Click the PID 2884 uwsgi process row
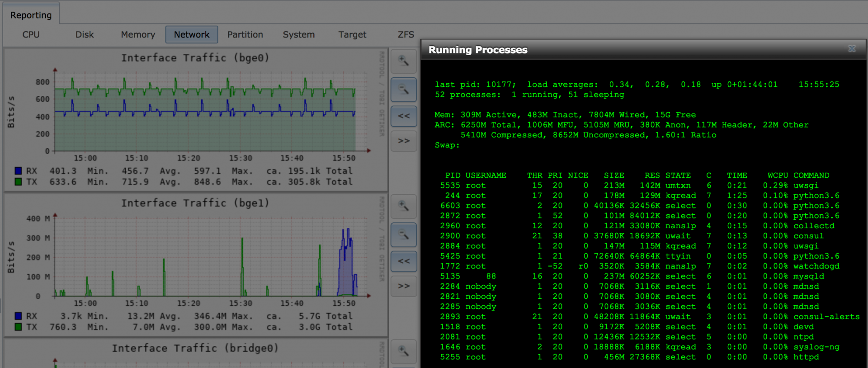 (x=629, y=246)
